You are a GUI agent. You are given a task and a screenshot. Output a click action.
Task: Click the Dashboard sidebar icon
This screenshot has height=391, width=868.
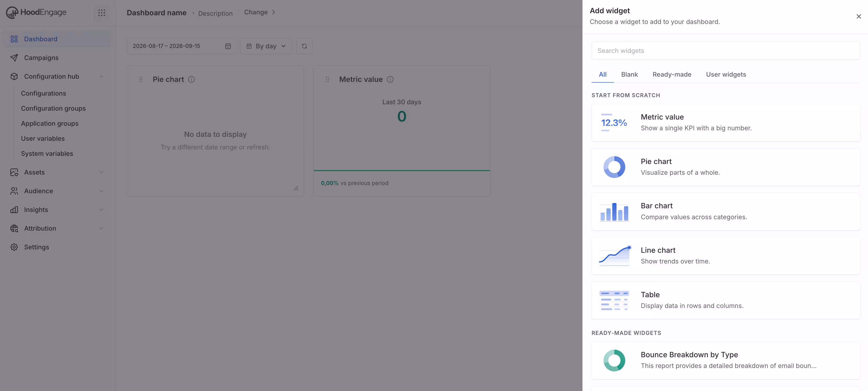(14, 39)
